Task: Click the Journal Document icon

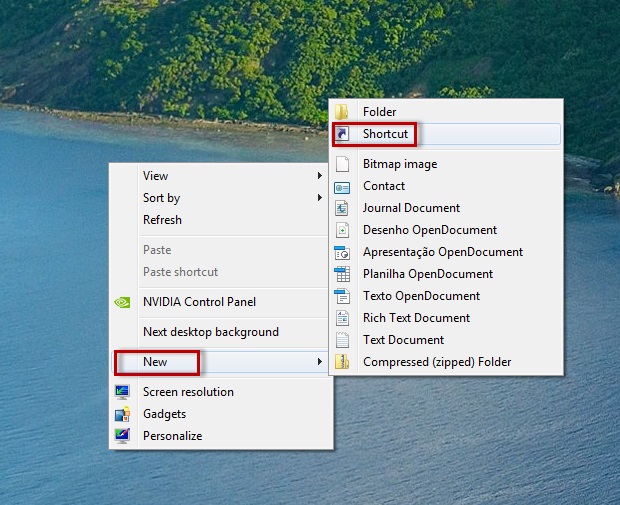Action: coord(342,208)
